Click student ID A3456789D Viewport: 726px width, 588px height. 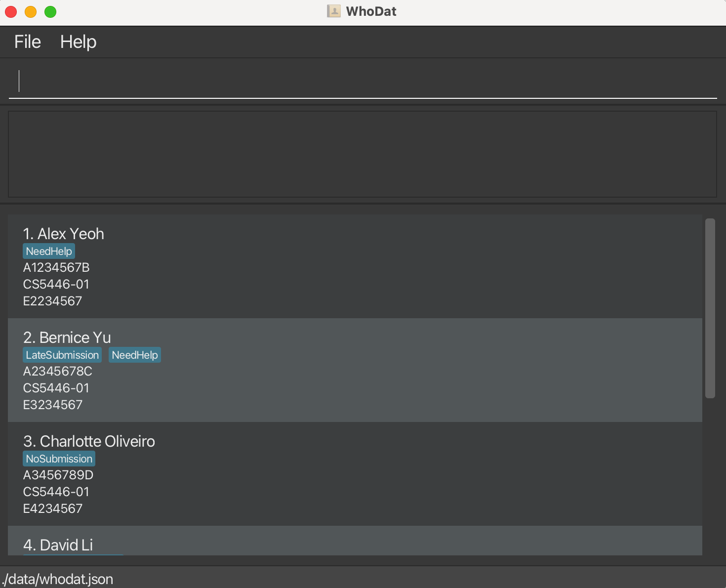pyautogui.click(x=58, y=475)
